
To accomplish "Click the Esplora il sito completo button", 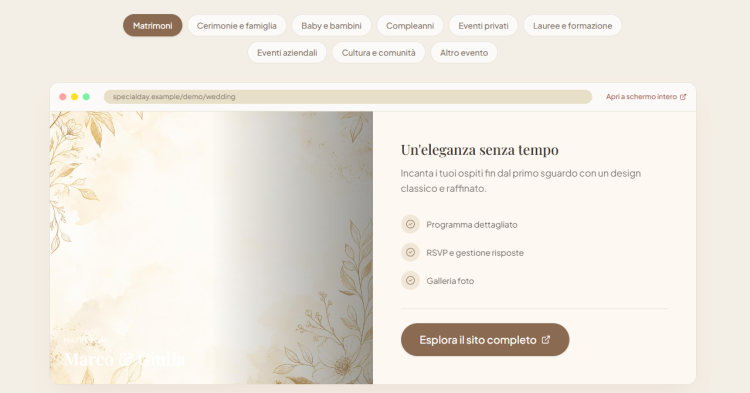I will point(485,339).
